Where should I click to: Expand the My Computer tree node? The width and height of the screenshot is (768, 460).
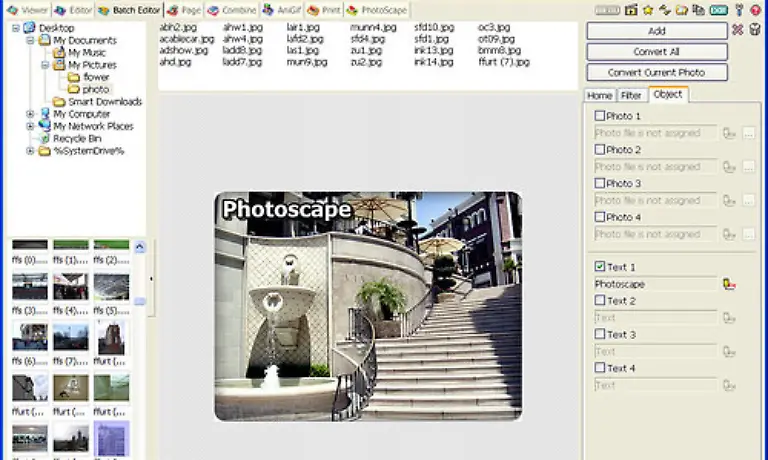pyautogui.click(x=30, y=114)
